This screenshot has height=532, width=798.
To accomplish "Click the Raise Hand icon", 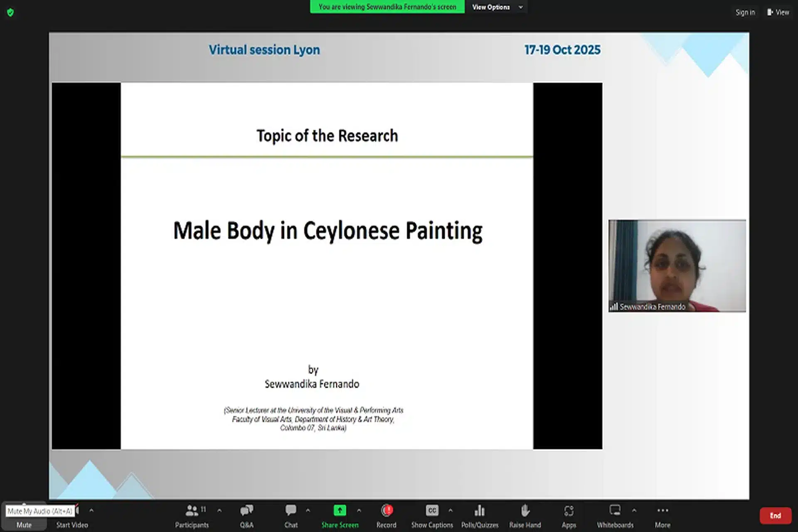I will (525, 510).
